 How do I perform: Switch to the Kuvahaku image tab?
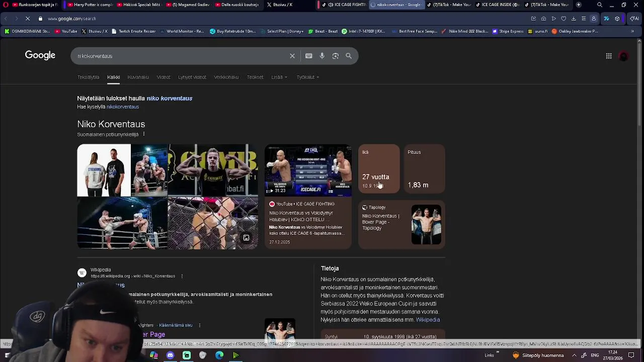pyautogui.click(x=138, y=77)
